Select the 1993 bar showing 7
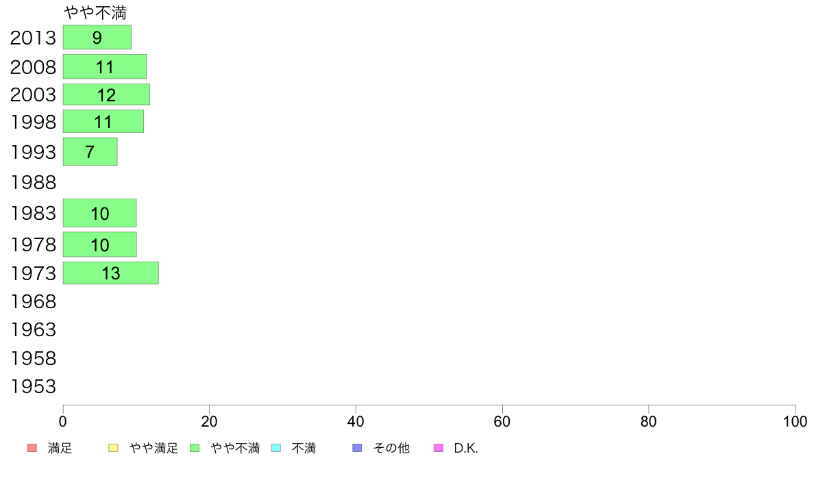The width and height of the screenshot is (814, 504). pos(90,151)
